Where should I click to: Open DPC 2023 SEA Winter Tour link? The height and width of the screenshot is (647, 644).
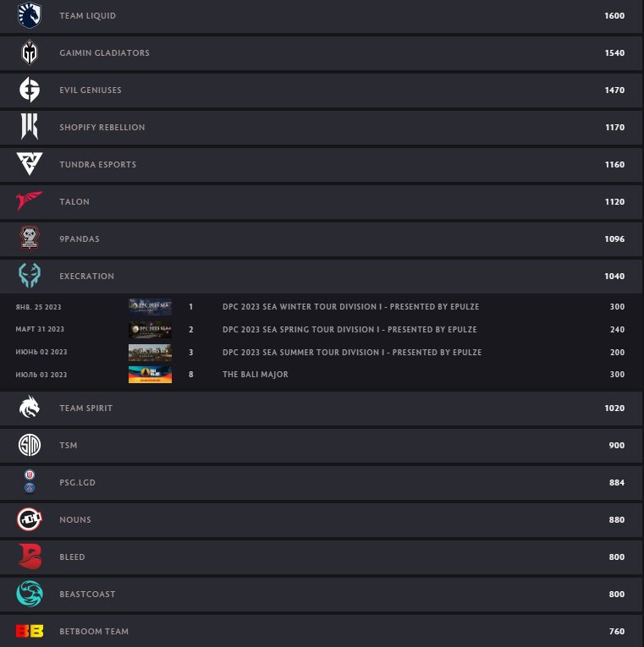click(352, 307)
